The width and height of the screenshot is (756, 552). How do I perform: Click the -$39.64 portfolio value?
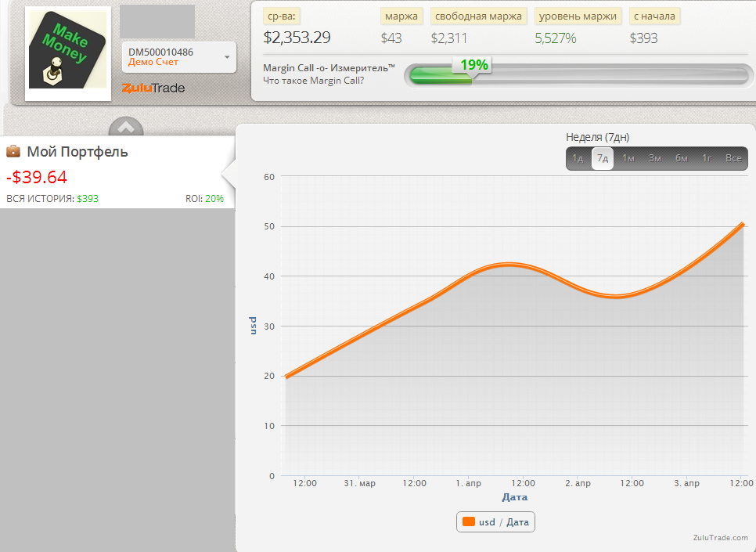[x=37, y=177]
